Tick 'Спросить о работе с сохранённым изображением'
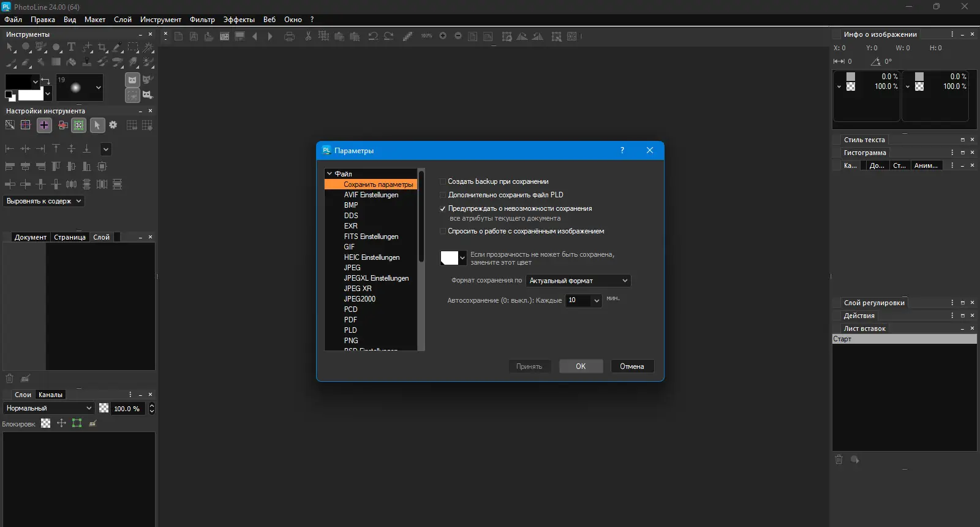Viewport: 980px width, 527px height. coord(443,231)
